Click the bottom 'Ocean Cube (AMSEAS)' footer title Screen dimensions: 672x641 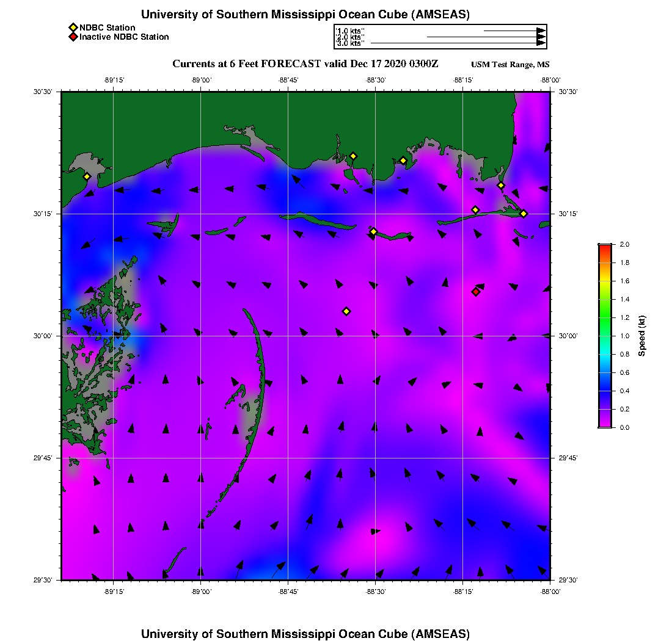(x=305, y=633)
